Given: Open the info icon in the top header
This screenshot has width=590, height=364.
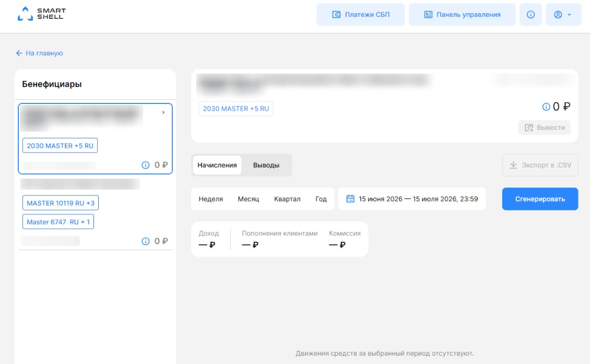Looking at the screenshot, I should click(x=530, y=15).
